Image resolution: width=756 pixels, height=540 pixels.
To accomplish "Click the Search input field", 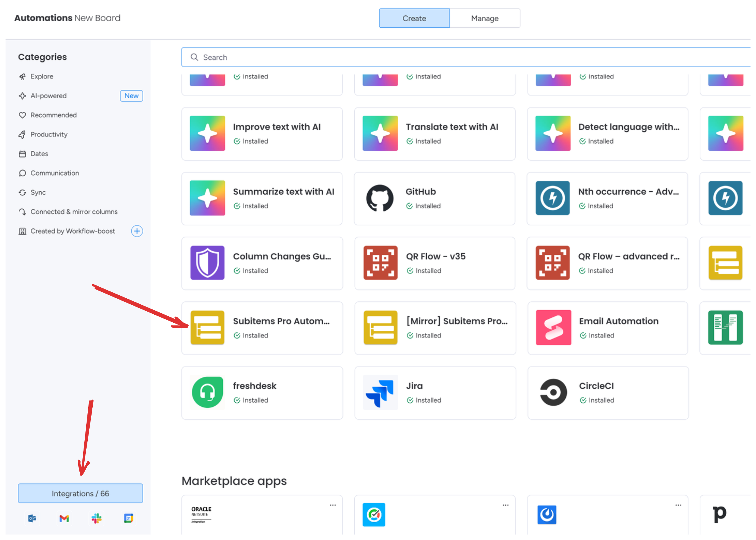I will pos(466,57).
